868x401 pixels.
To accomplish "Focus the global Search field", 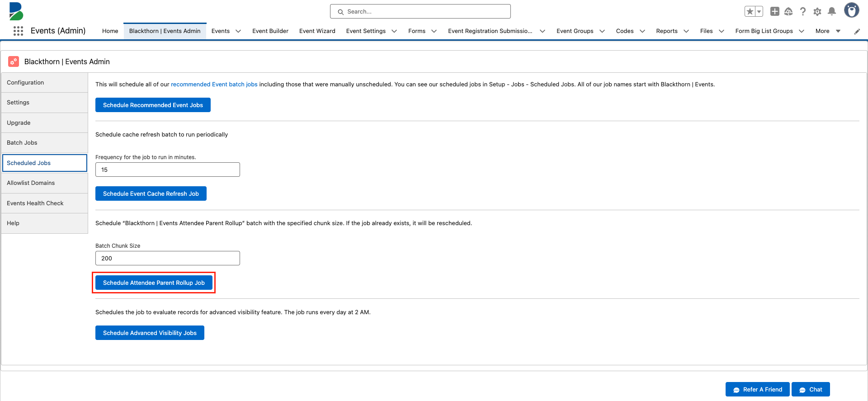I will (x=420, y=11).
